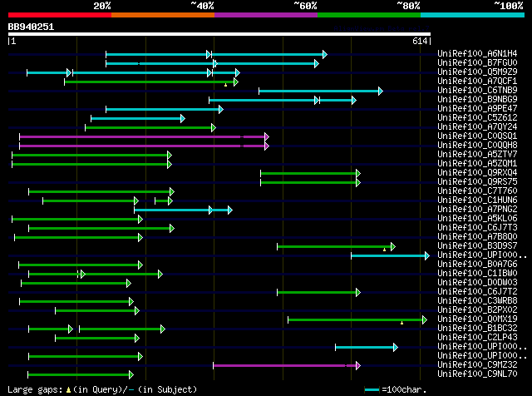532x396 pixels.
Task: Click the green alignment bar in the UniRef100_Q0MX19 row
Action: [357, 320]
